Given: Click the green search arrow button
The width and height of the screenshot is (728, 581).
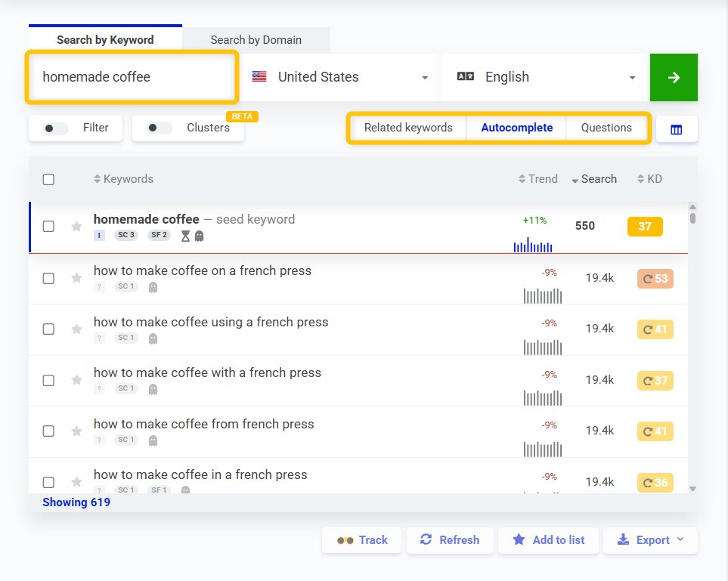Looking at the screenshot, I should 673,77.
